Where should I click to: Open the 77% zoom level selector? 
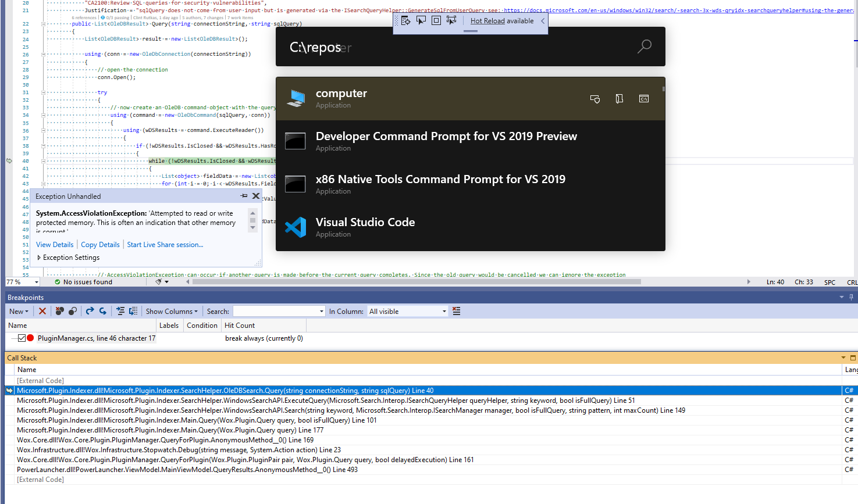(x=22, y=282)
